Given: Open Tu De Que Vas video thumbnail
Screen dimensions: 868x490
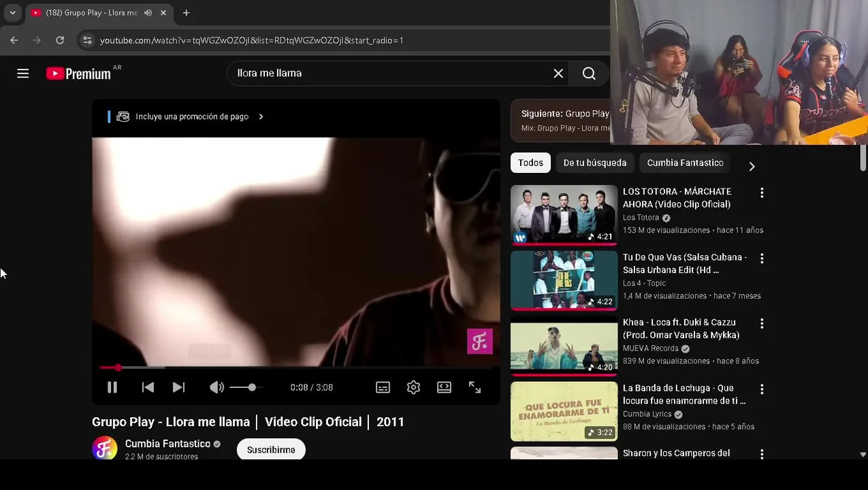Looking at the screenshot, I should point(564,280).
